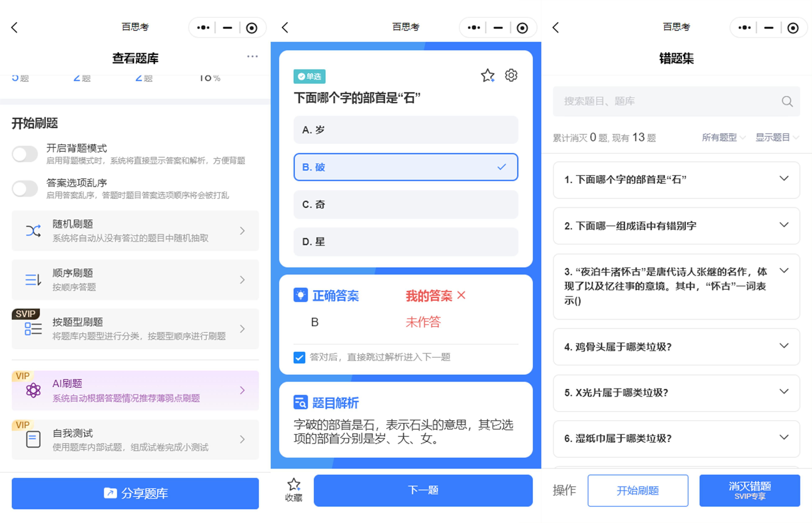Toggle 答对后直接跳过解析 checkbox
The width and height of the screenshot is (812, 523).
(x=299, y=357)
